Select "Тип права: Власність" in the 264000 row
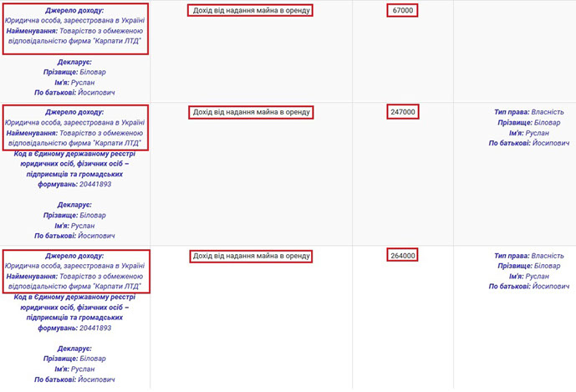Viewport: 576px width, 392px height. (529, 256)
